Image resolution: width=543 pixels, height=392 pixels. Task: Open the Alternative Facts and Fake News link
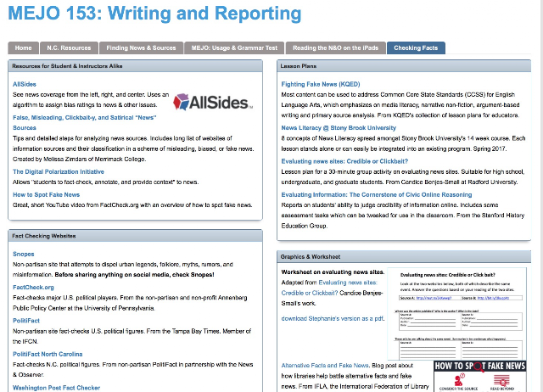pyautogui.click(x=325, y=366)
